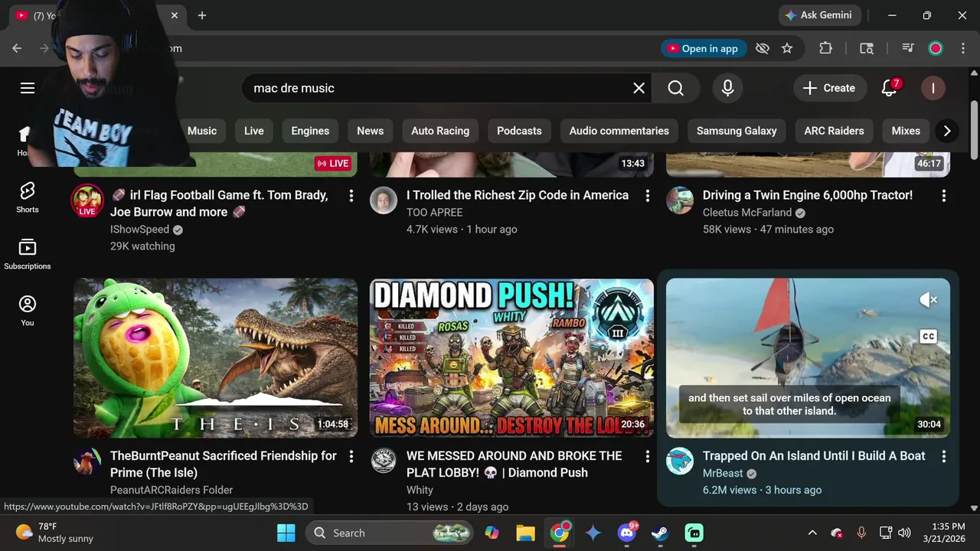Open Whity channel avatar
The width and height of the screenshot is (980, 551).
coord(384,461)
